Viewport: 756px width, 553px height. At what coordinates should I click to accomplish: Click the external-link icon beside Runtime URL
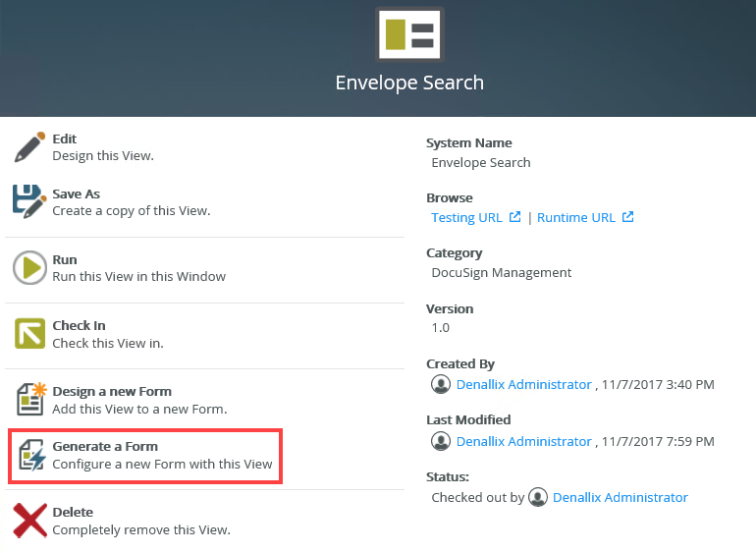point(628,217)
